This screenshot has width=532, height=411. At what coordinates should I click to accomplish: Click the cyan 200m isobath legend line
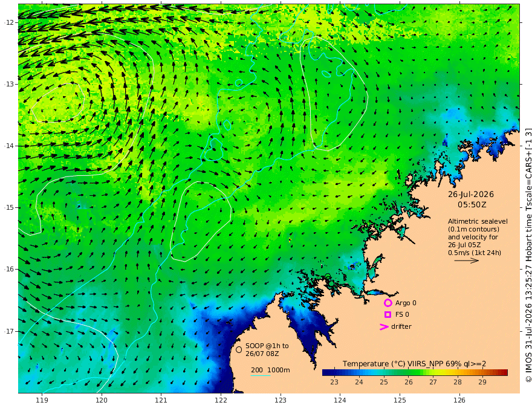point(261,375)
